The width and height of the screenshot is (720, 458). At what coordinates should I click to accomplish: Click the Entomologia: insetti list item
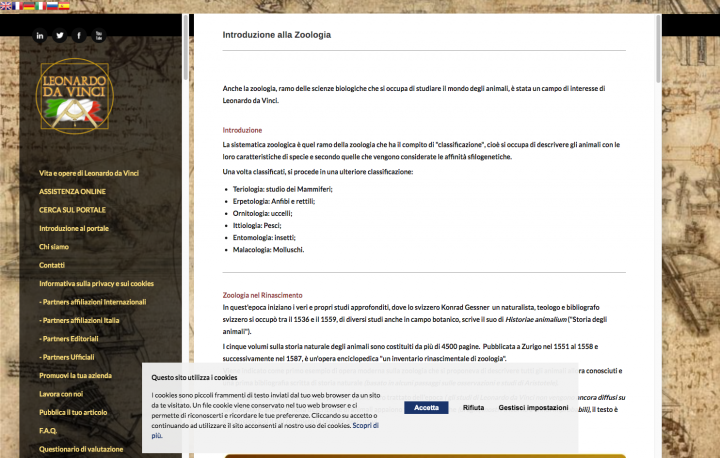coord(264,237)
